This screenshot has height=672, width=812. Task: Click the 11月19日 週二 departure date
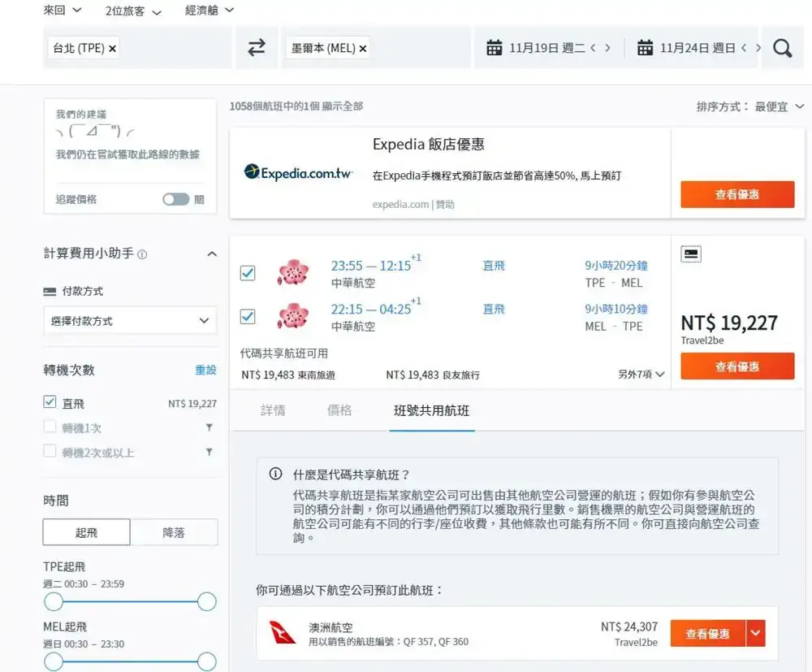point(546,48)
